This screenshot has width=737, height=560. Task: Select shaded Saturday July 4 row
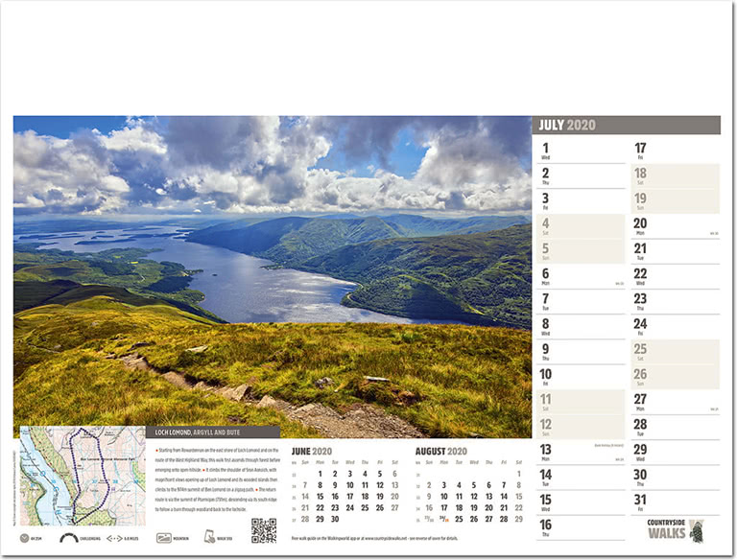click(581, 226)
